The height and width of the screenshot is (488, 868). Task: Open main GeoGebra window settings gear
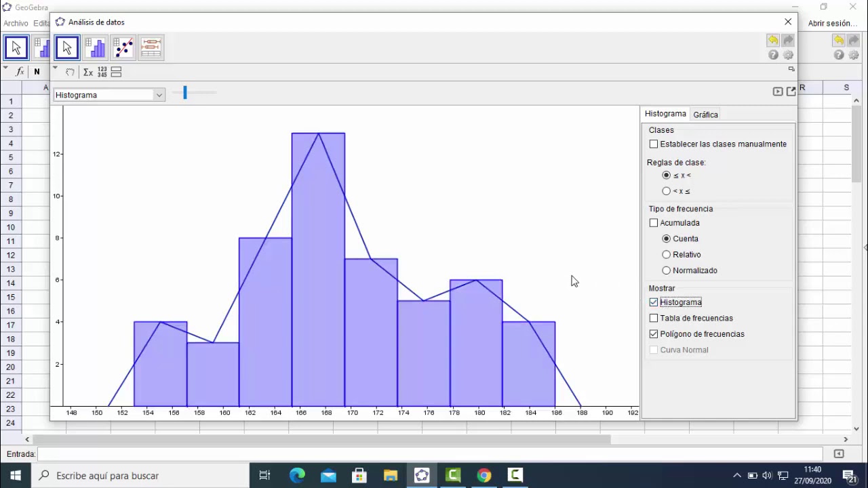click(x=854, y=55)
